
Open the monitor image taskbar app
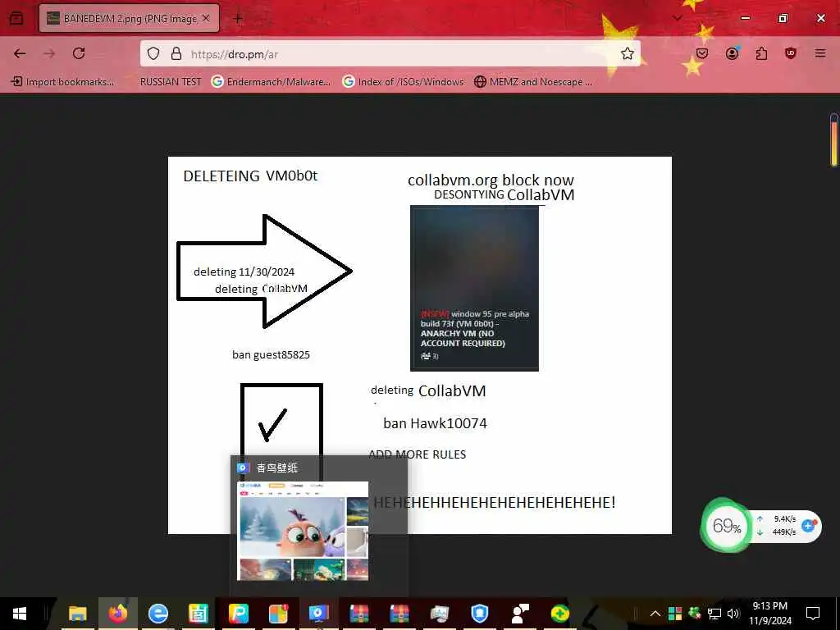pos(440,614)
